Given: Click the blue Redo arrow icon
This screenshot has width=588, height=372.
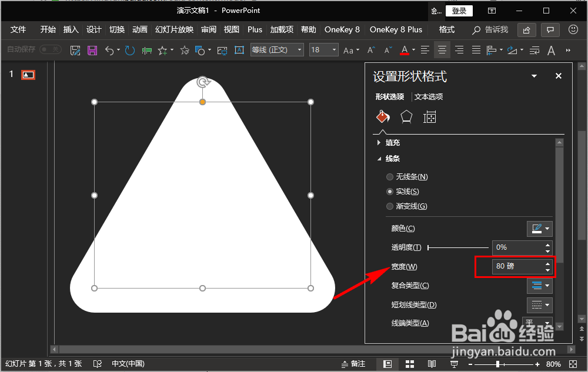Looking at the screenshot, I should point(130,50).
